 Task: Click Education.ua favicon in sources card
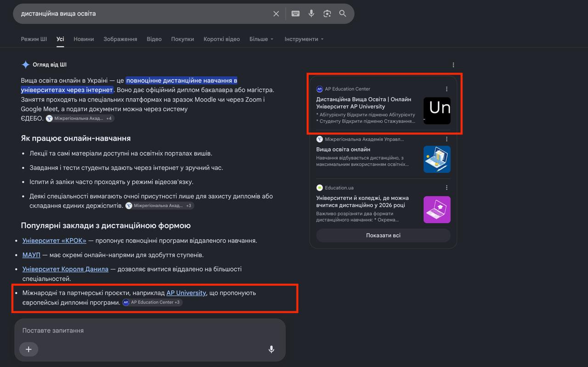pos(319,188)
